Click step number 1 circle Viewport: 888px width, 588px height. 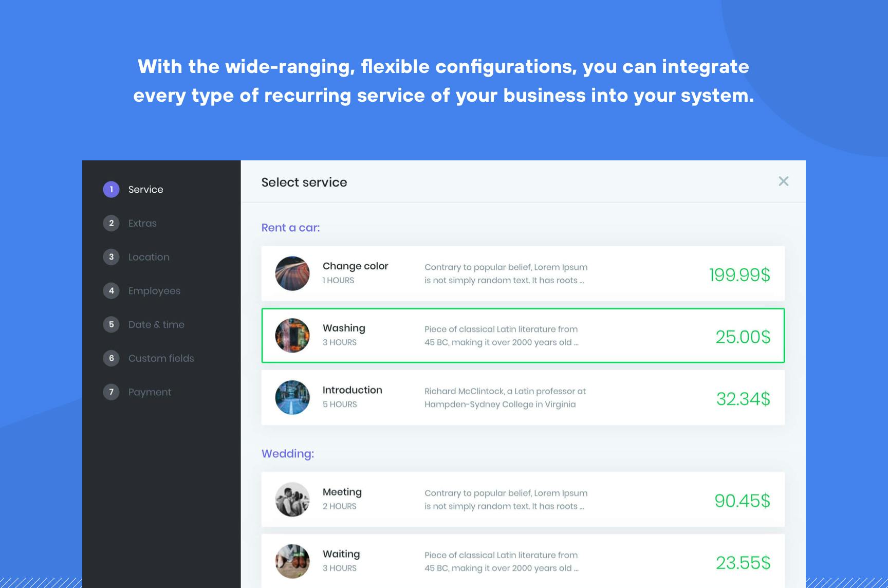tap(111, 190)
